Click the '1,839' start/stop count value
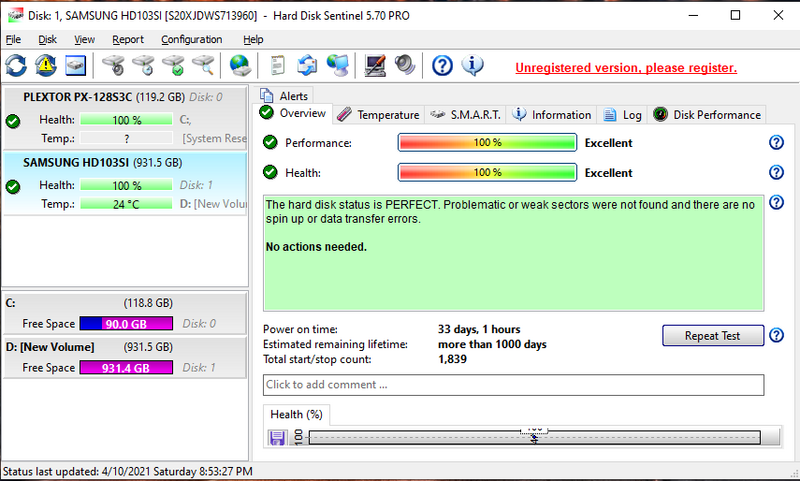 pyautogui.click(x=453, y=359)
